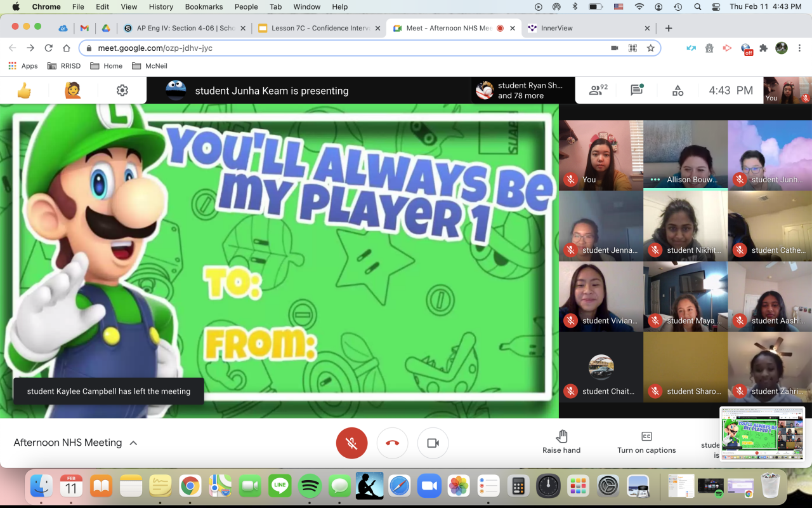The height and width of the screenshot is (508, 812).
Task: Open Trash in the Dock
Action: [x=770, y=486]
